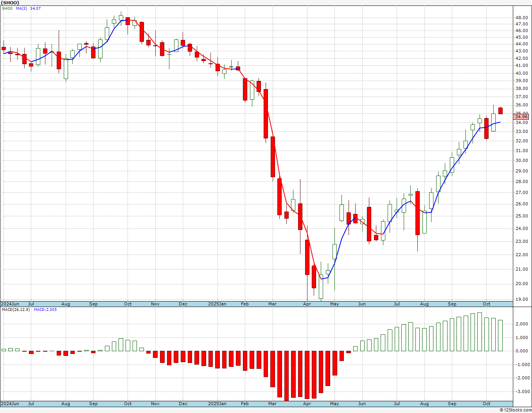Click the 26.00 price axis label
This screenshot has height=413, width=532.
pyautogui.click(x=521, y=204)
